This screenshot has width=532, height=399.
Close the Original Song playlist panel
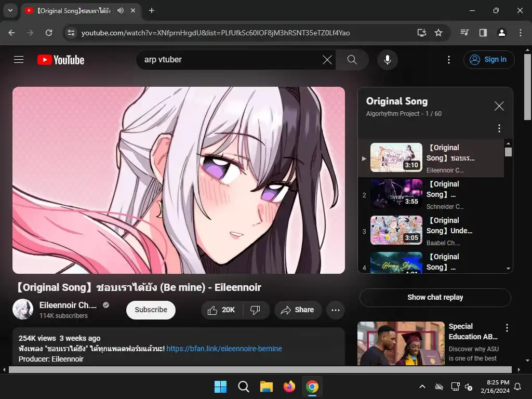pos(499,106)
